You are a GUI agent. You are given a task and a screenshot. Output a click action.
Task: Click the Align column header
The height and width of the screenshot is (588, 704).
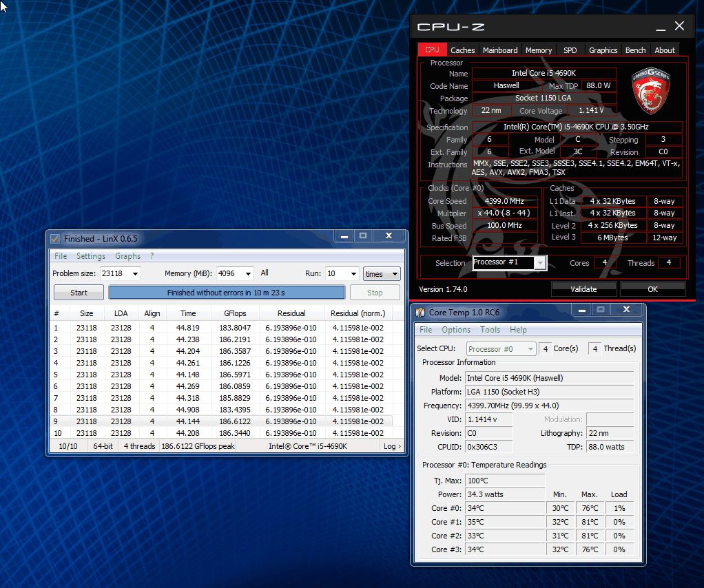[x=152, y=313]
